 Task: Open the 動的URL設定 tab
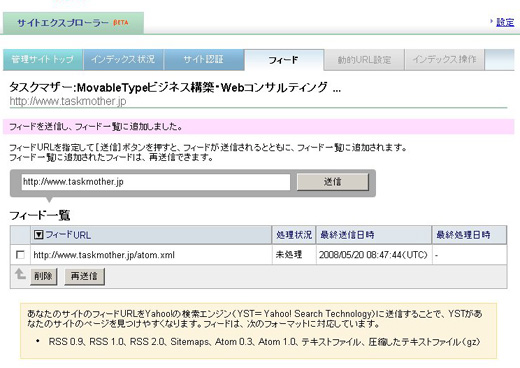pos(364,60)
